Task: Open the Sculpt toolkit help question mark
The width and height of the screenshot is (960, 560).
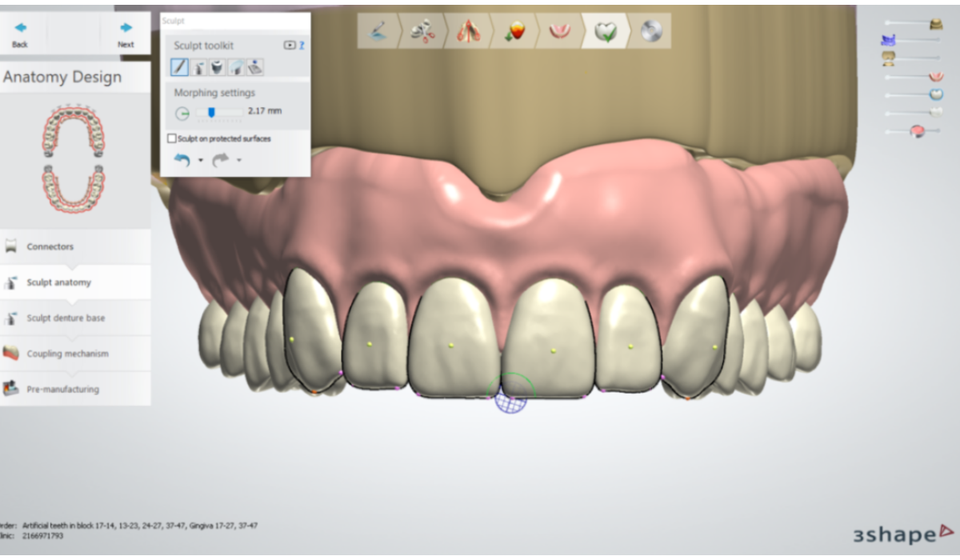Action: pyautogui.click(x=302, y=46)
